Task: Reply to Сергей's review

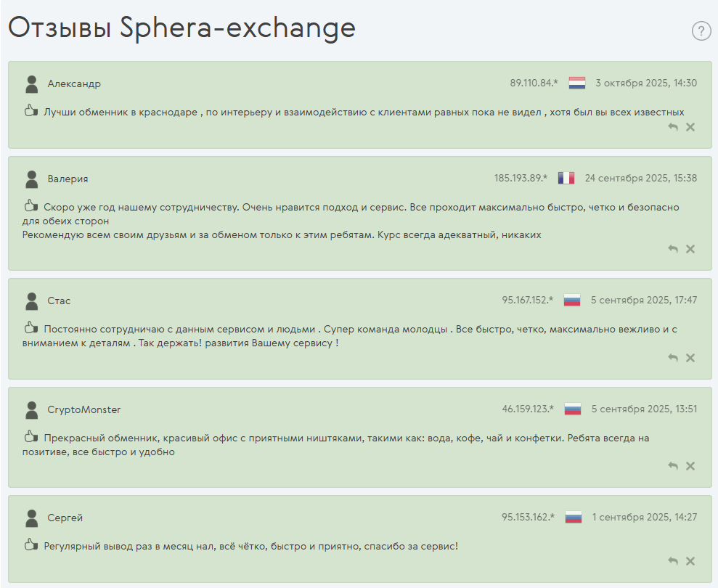Action: [673, 560]
